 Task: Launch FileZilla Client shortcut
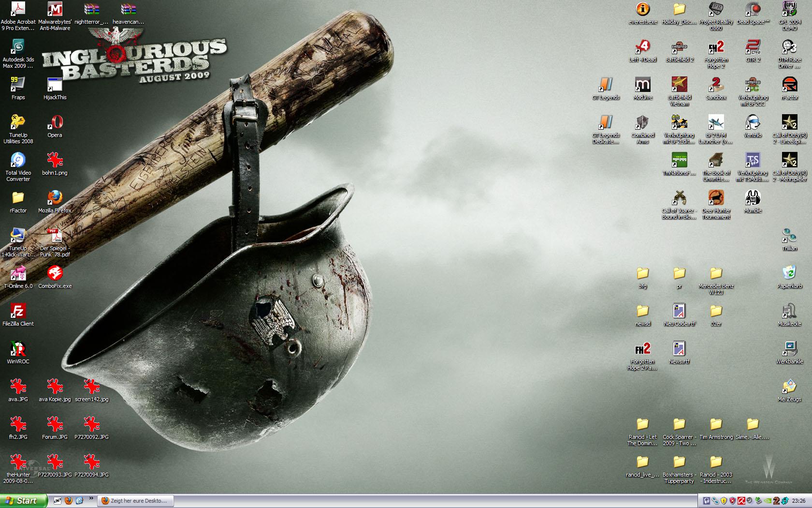point(18,315)
